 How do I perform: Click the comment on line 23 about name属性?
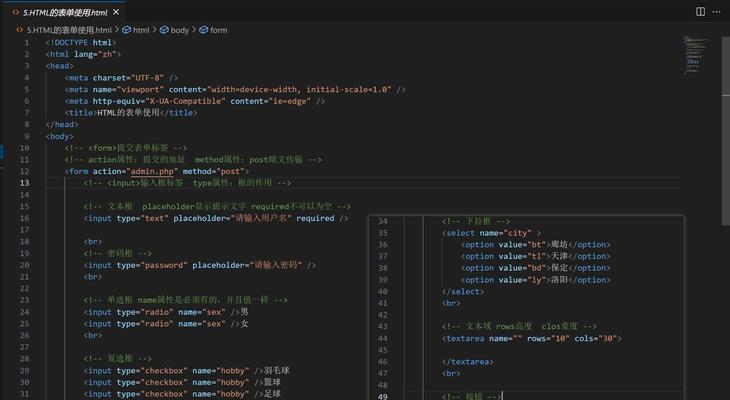coord(185,300)
